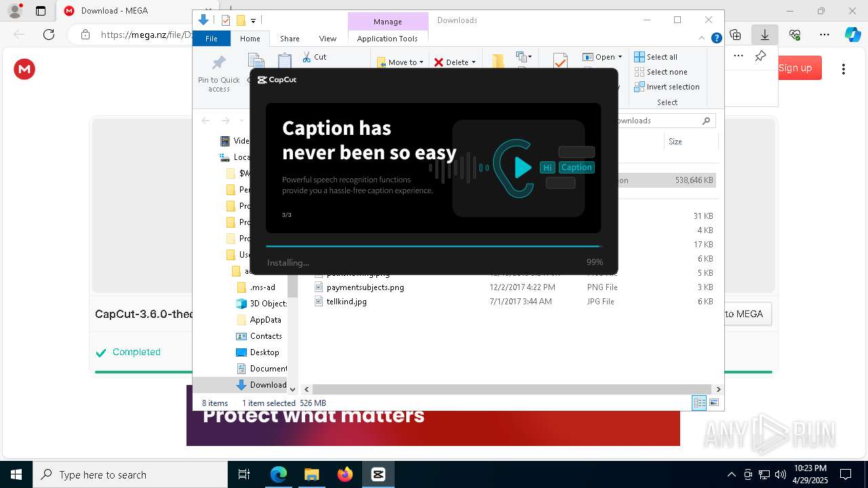Screen dimensions: 868x488
Task: Open the notification center icon
Action: click(846, 474)
